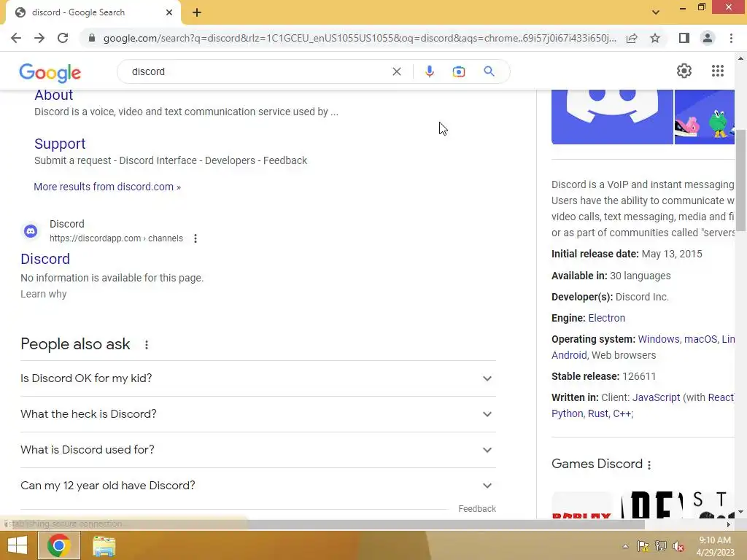Viewport: 747px width, 560px height.
Task: Follow the Windows operating system link
Action: pos(659,339)
